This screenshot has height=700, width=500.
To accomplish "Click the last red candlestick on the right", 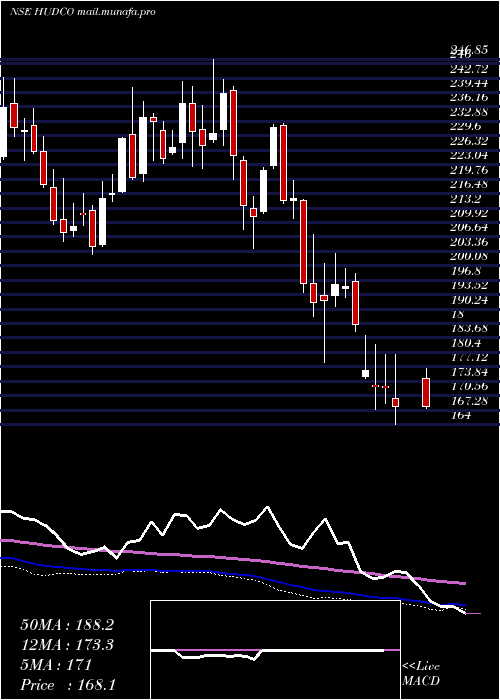I will tap(426, 392).
